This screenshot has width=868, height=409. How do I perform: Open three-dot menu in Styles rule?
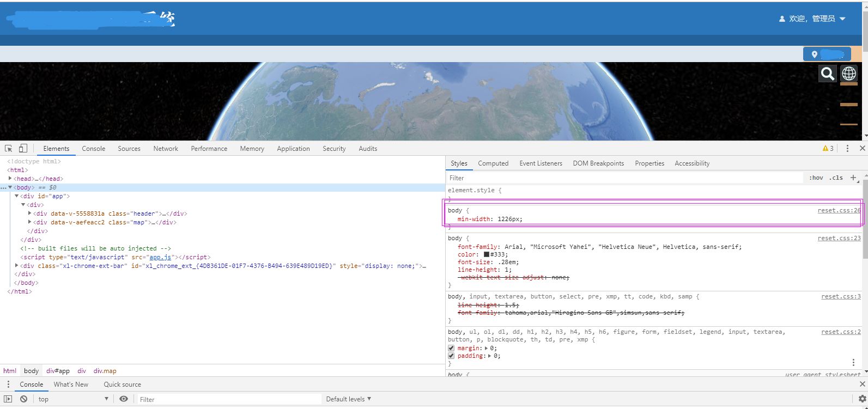pos(853,362)
